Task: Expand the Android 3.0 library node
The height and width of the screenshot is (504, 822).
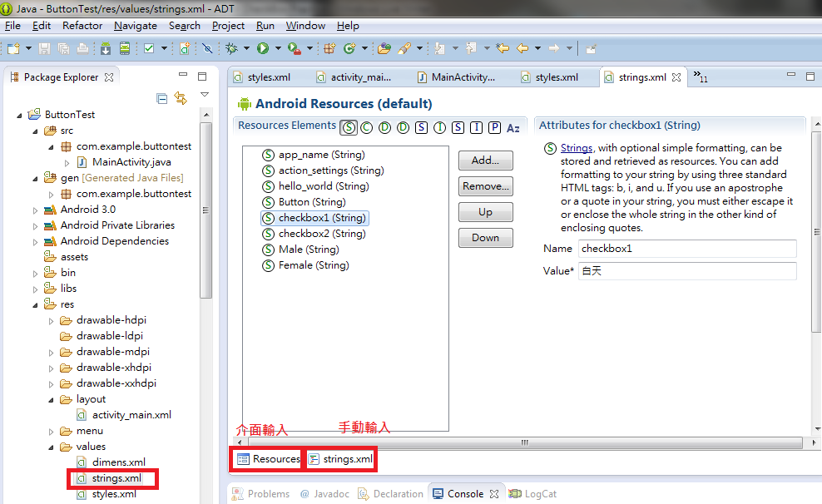Action: click(x=35, y=210)
